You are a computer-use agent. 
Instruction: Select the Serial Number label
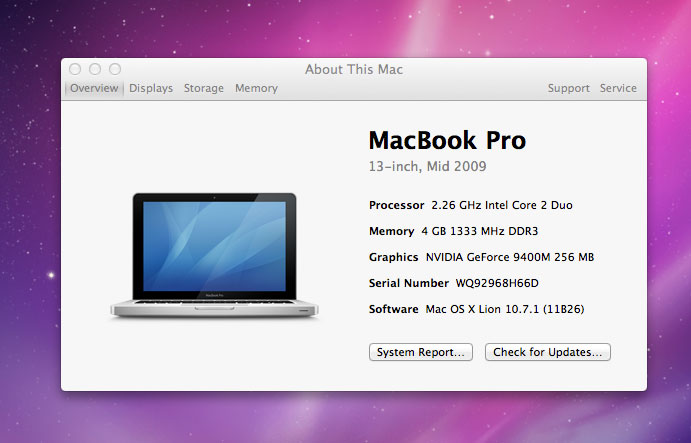[409, 283]
